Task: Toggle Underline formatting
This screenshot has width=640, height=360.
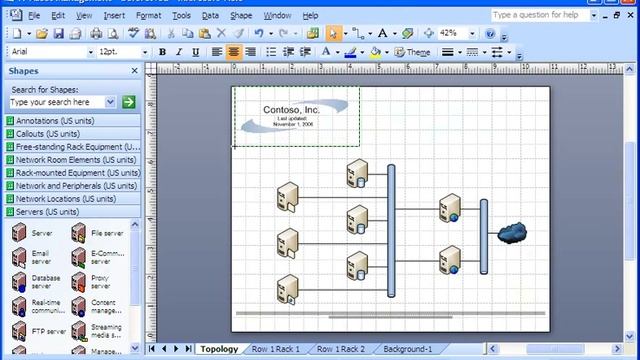Action: (196, 52)
